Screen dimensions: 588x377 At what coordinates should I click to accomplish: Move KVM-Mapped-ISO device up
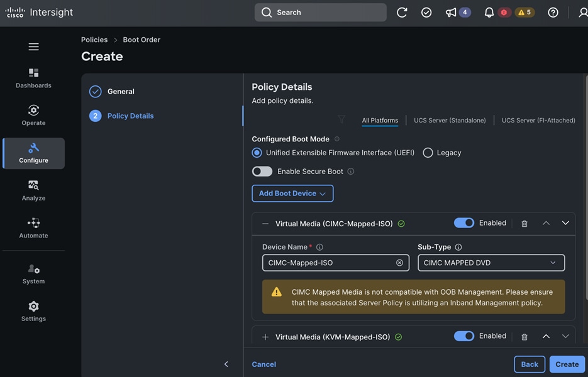(546, 337)
